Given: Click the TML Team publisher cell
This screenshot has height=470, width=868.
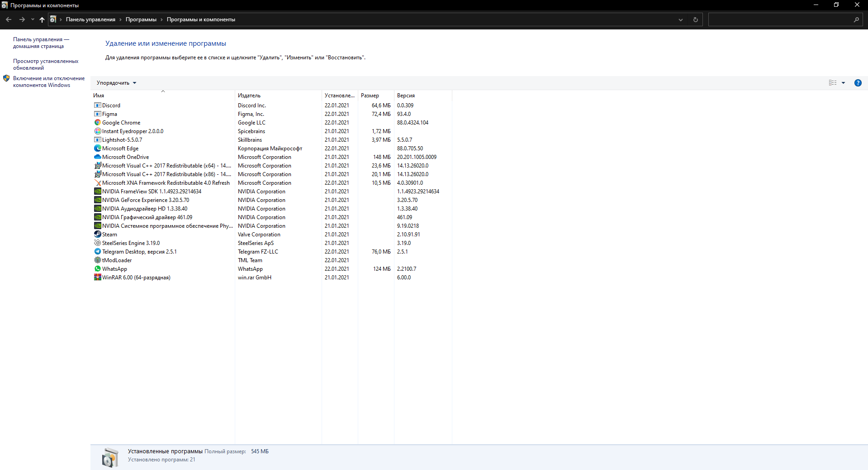Looking at the screenshot, I should point(250,260).
